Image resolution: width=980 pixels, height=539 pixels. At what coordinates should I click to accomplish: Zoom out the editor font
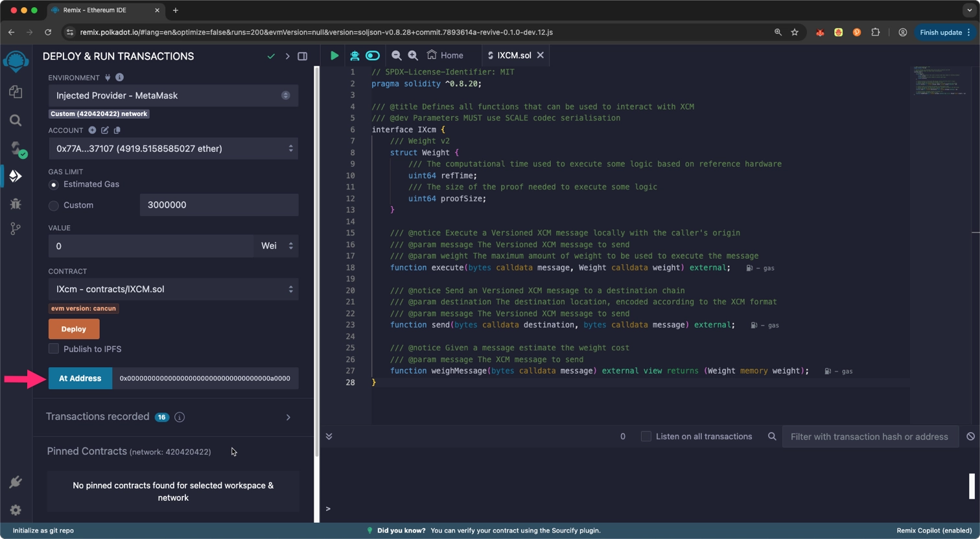pyautogui.click(x=396, y=56)
